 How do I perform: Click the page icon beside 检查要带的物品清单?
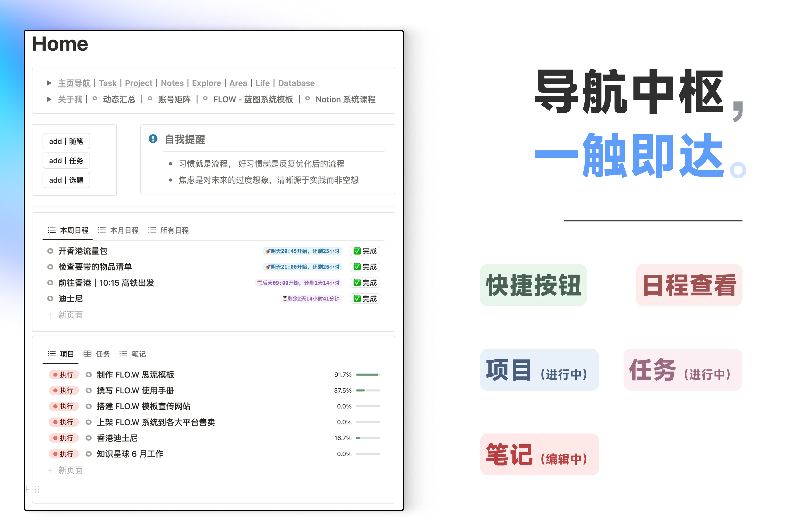pyautogui.click(x=50, y=267)
